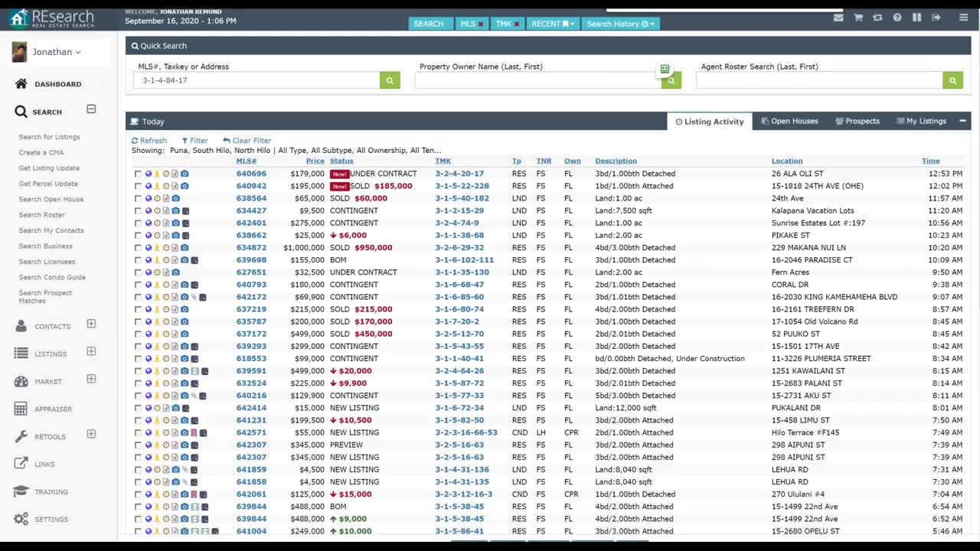
Task: Open the hamburger menu icon
Action: click(x=963, y=18)
